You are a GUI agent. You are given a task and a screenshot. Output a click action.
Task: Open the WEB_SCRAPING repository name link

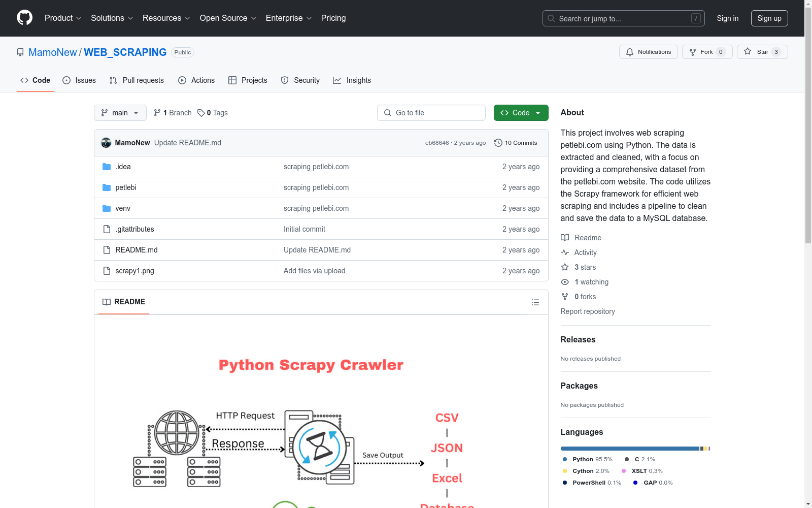125,52
